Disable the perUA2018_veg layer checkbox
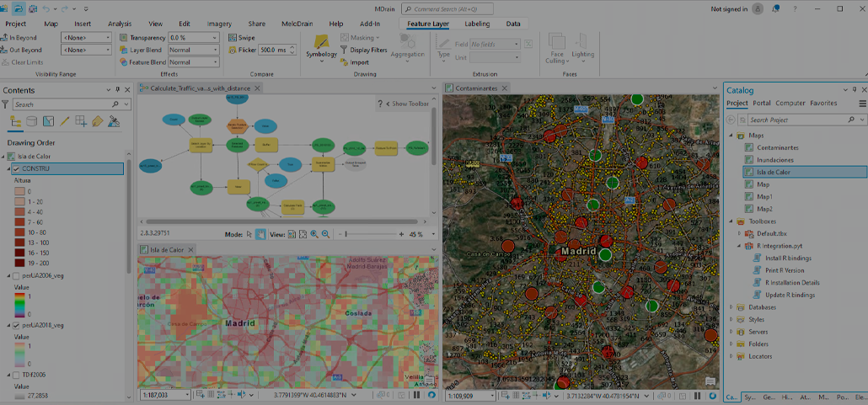 (x=16, y=325)
